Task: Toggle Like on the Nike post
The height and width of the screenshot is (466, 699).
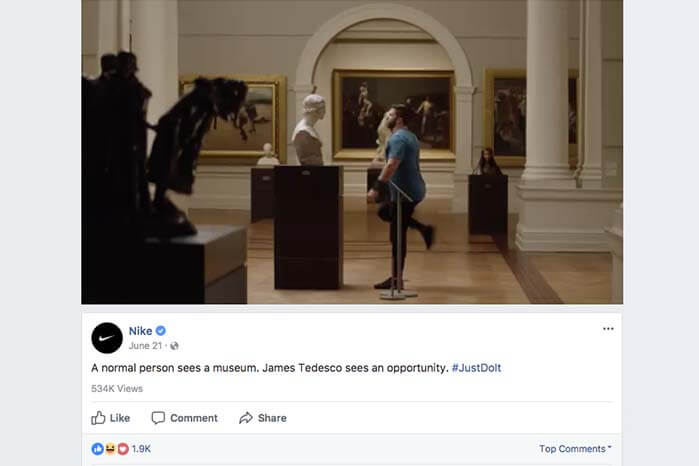Action: click(111, 418)
